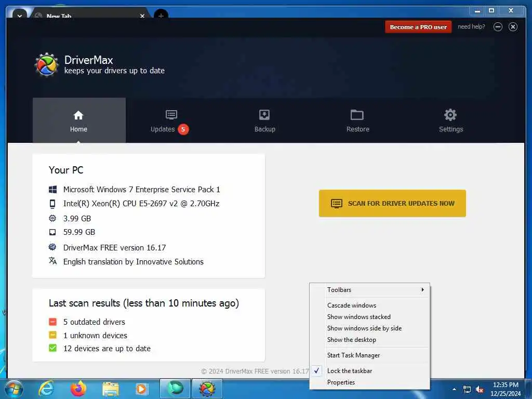Viewport: 532px width, 399px height.
Task: Click the CPU device icon beside Intel Xeon
Action: [x=52, y=204]
